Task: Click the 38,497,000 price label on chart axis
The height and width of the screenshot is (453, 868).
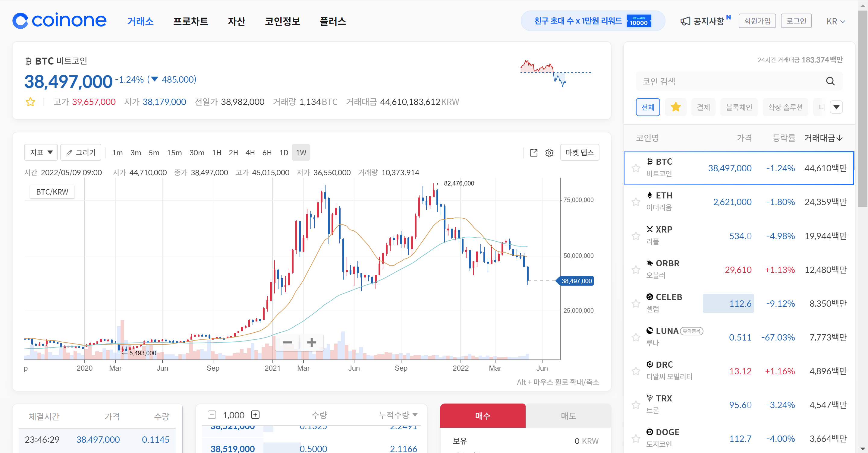Action: [x=575, y=281]
